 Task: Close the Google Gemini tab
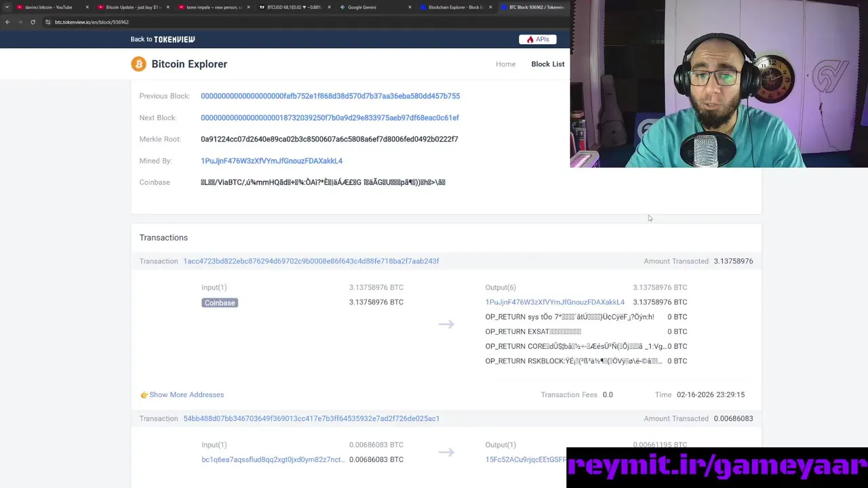[410, 7]
